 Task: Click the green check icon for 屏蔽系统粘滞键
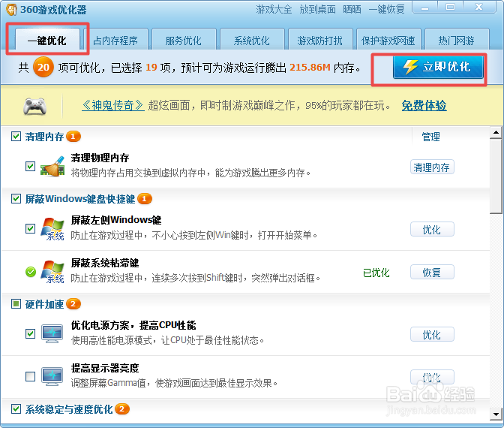31,272
